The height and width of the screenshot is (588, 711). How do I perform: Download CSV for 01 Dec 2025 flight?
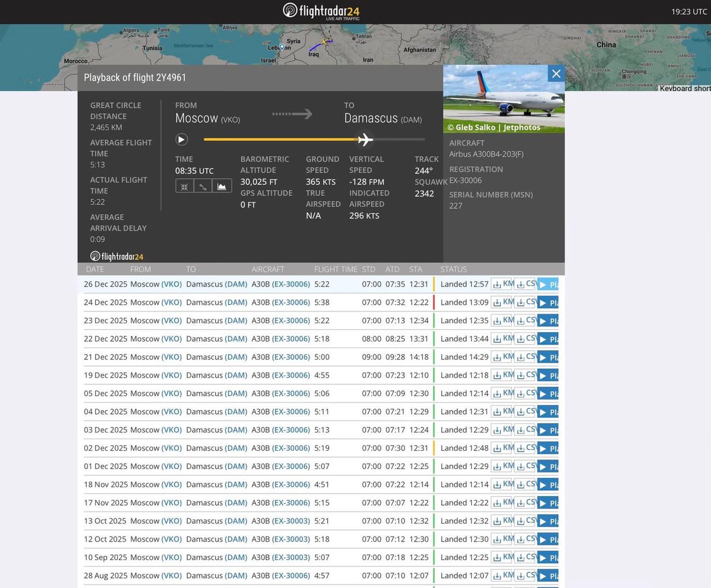coord(526,467)
